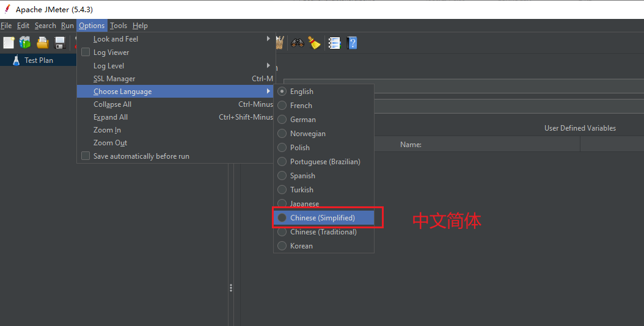This screenshot has height=326, width=644.
Task: Select Chinese (Traditional) language
Action: [324, 231]
